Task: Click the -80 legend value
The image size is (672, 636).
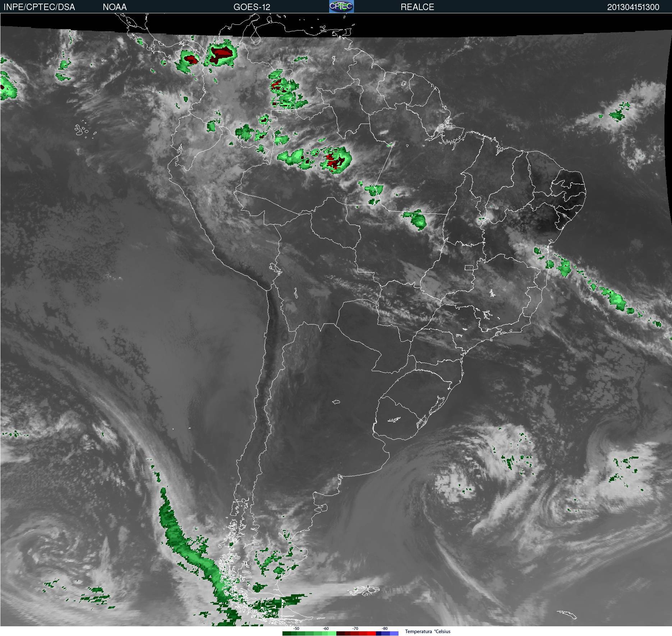Action: 385,628
